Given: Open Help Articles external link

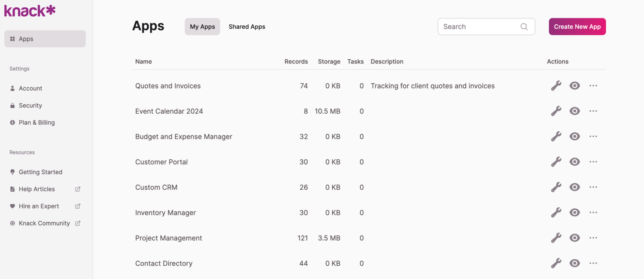Looking at the screenshot, I should [37, 189].
